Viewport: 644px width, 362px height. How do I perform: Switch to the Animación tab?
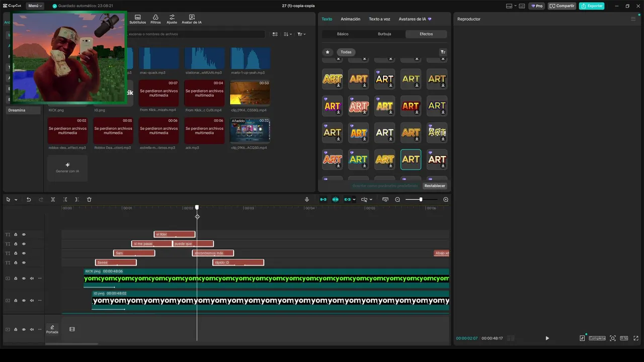(x=351, y=19)
